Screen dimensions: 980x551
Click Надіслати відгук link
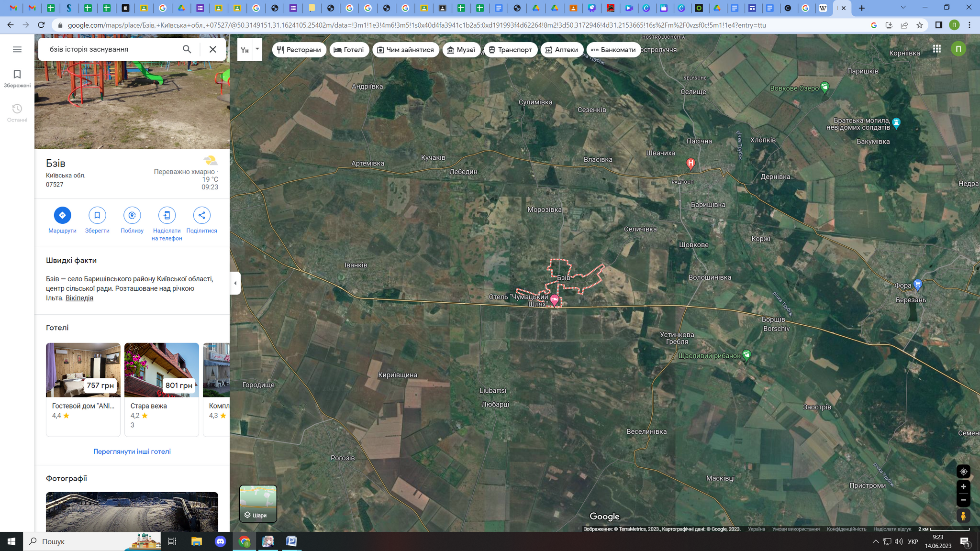[892, 529]
